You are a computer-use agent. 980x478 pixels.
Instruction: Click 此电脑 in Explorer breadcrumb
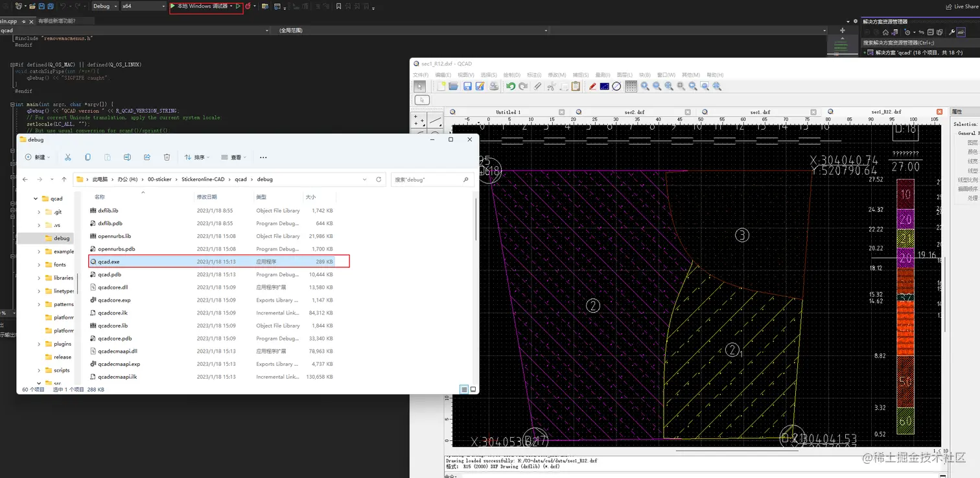pos(99,179)
